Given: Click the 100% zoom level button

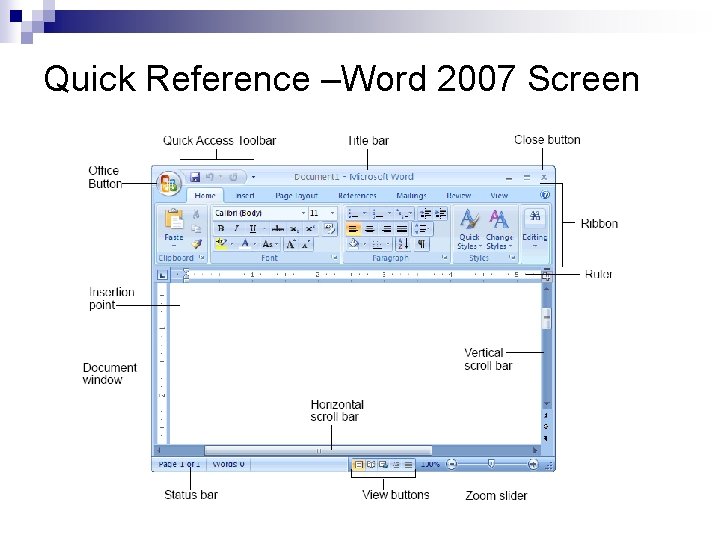Looking at the screenshot, I should (430, 464).
